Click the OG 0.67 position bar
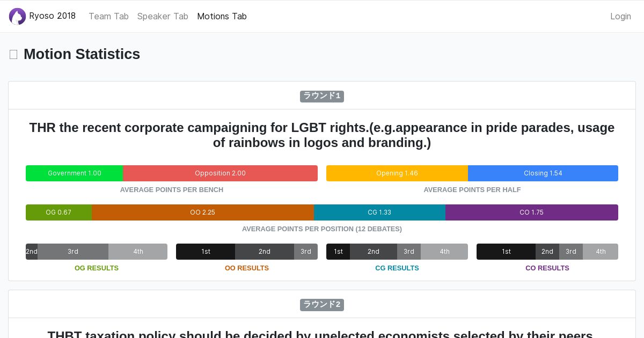The image size is (644, 338). pyautogui.click(x=58, y=212)
